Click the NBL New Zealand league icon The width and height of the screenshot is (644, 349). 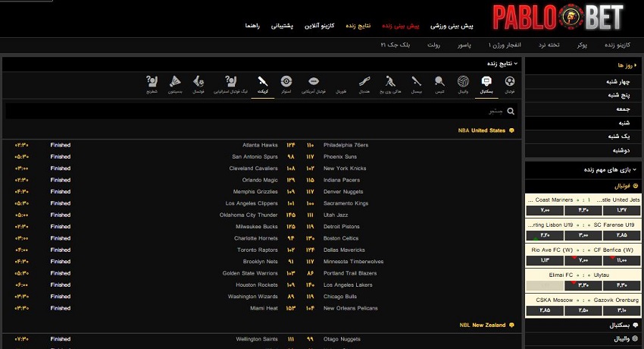[x=511, y=325]
